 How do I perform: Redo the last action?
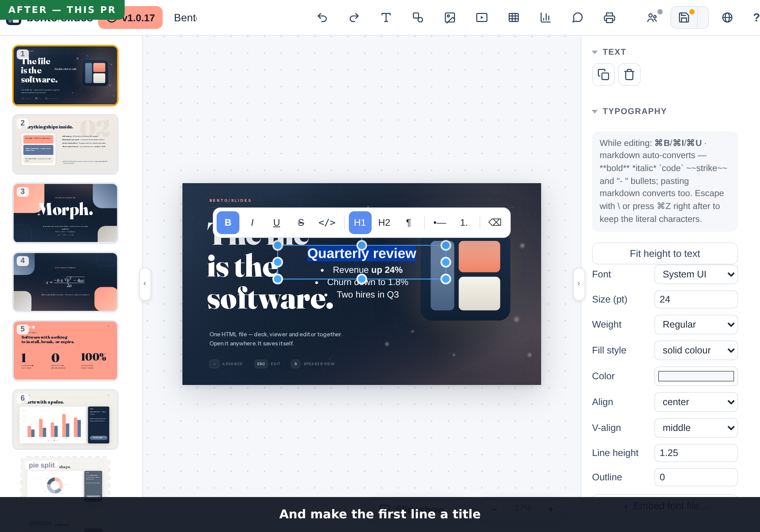[x=354, y=18]
